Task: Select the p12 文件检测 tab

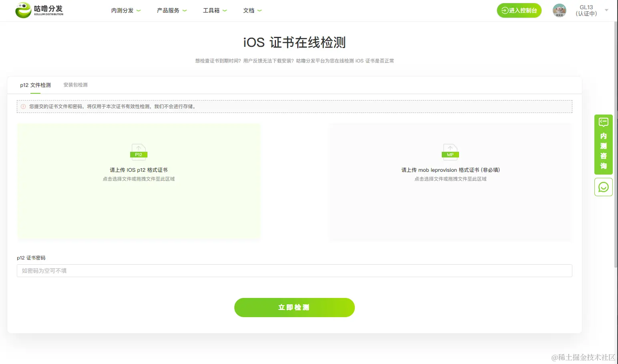Action: click(35, 85)
